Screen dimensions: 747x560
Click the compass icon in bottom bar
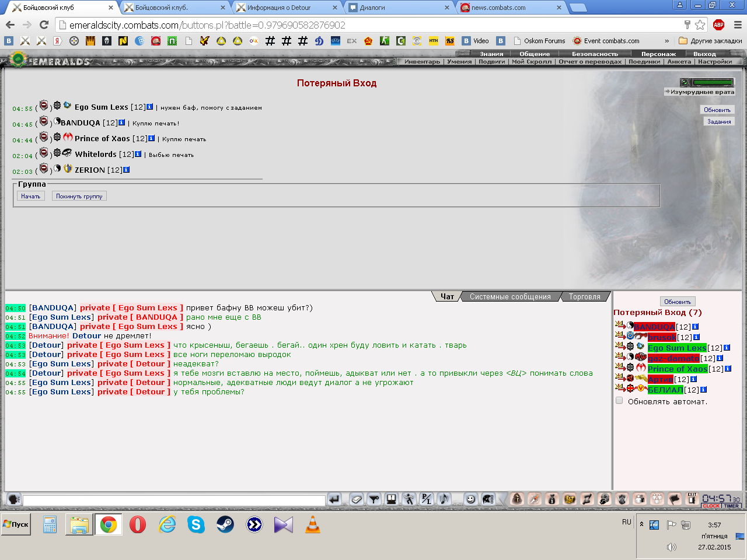(535, 499)
